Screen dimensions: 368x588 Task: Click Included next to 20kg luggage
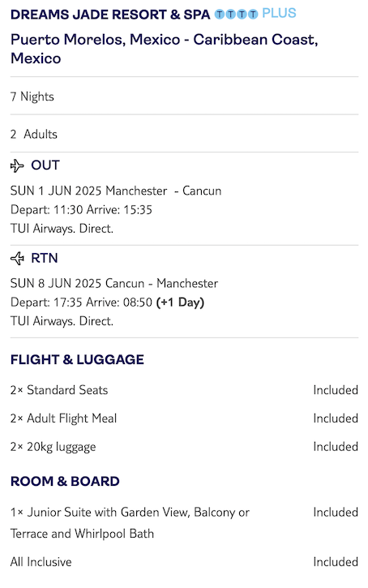coord(336,447)
